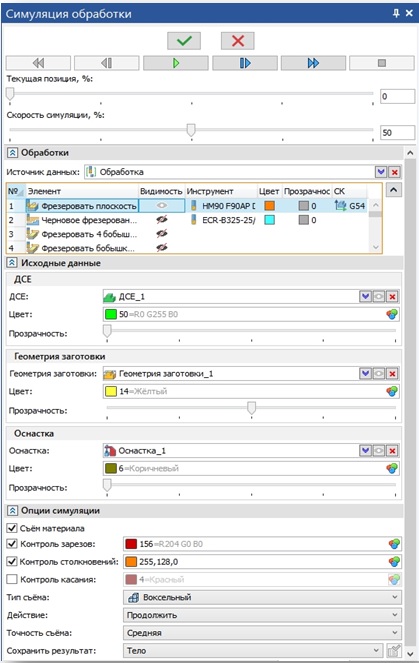Open the Точность съёма Средняя dropdown
Image resolution: width=419 pixels, height=663 pixels.
(x=262, y=633)
